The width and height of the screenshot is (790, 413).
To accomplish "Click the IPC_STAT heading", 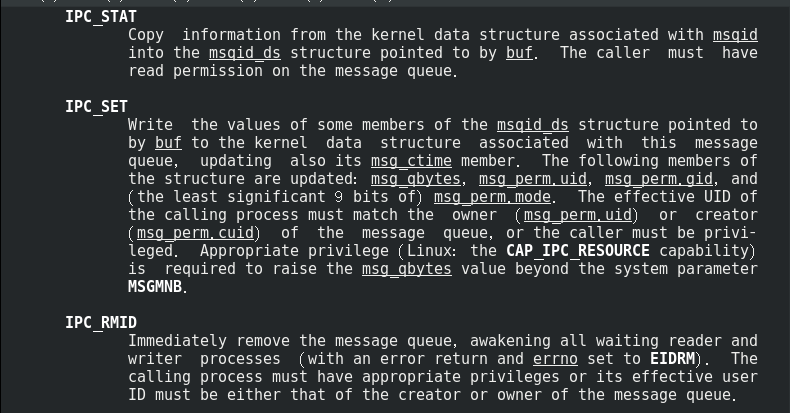I will click(101, 17).
